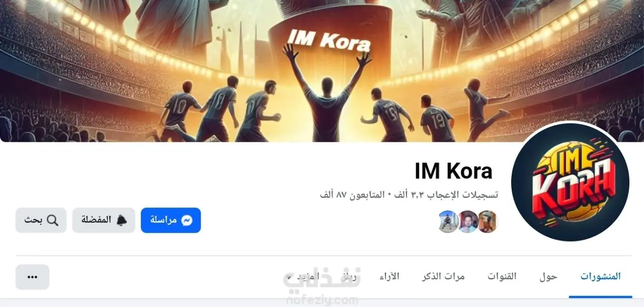Click the leftmost follower avatar
The image size is (644, 307).
tap(448, 222)
